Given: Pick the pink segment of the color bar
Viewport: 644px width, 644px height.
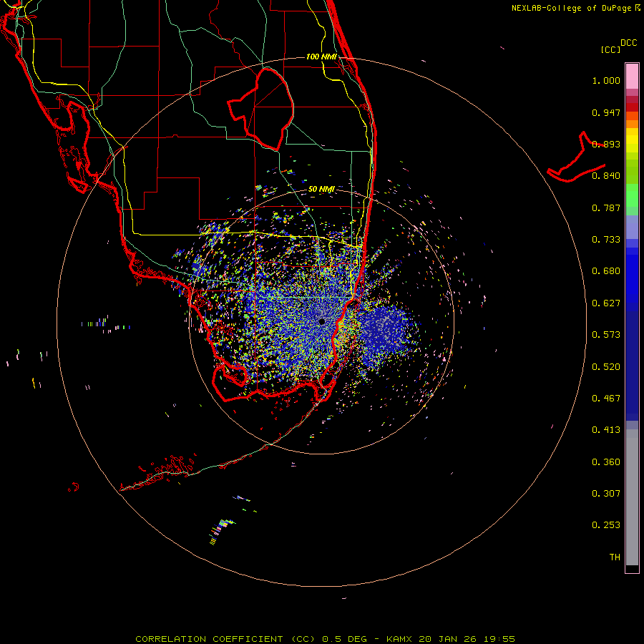Looking at the screenshot, I should (632, 77).
